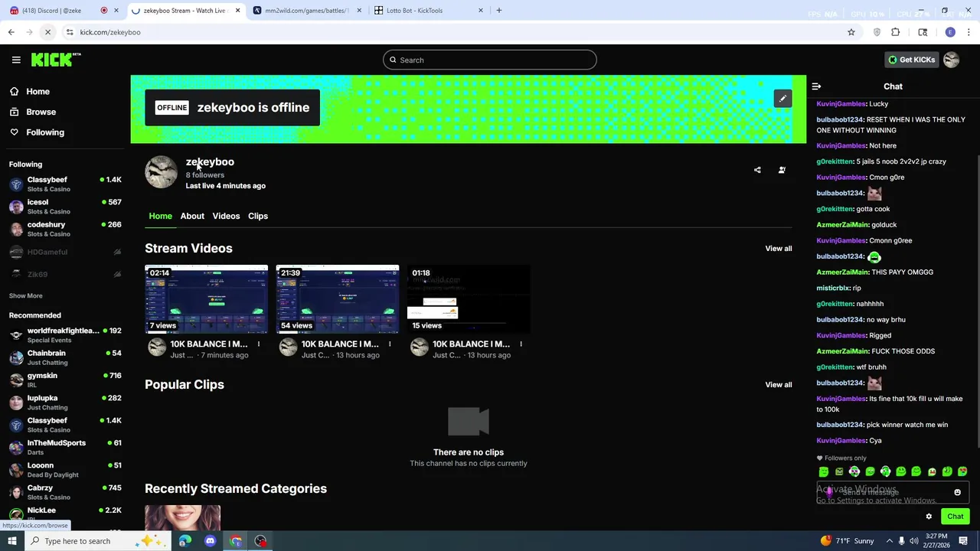980x551 pixels.
Task: Open Microsoft Edge from the taskbar
Action: (185, 541)
